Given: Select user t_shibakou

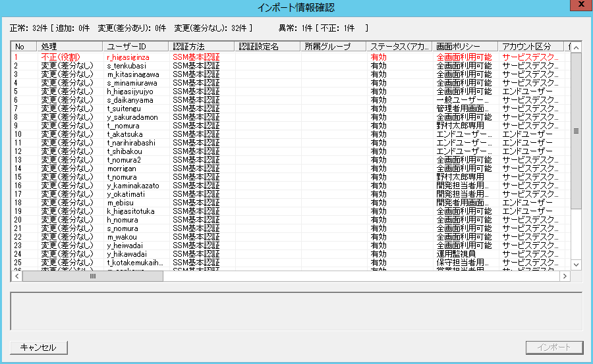Looking at the screenshot, I should tap(125, 151).
